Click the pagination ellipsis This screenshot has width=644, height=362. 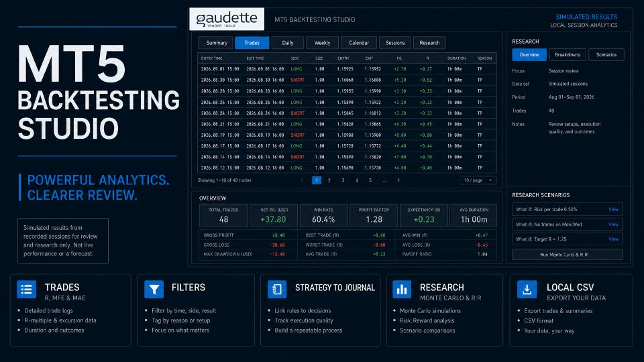(384, 180)
